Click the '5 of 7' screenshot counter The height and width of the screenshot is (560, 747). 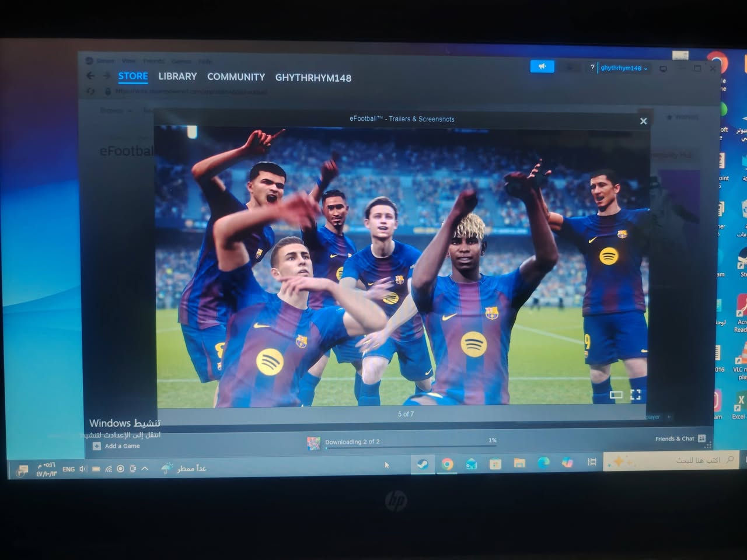[406, 414]
